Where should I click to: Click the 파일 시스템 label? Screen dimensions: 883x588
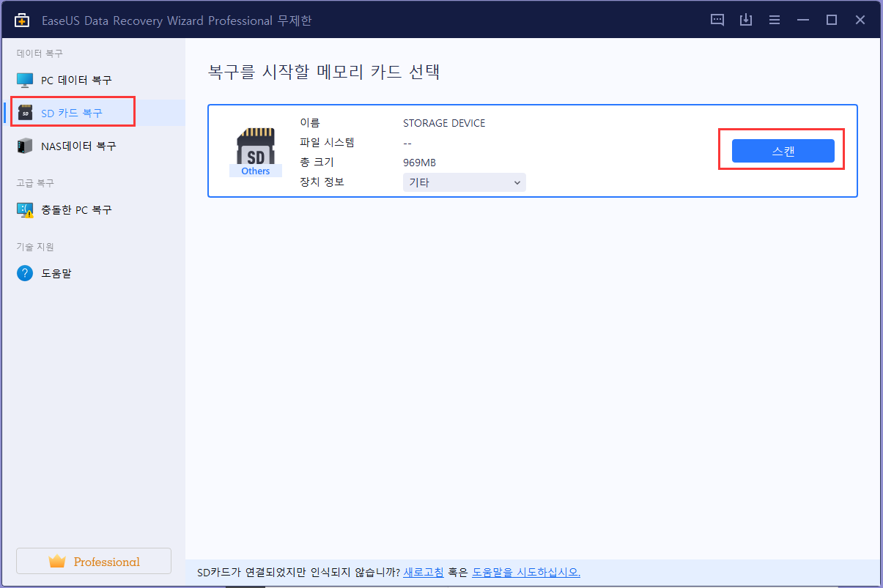(x=327, y=143)
